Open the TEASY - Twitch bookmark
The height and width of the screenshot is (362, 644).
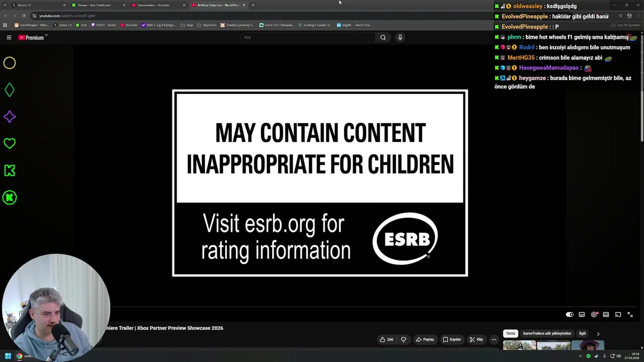(x=103, y=25)
